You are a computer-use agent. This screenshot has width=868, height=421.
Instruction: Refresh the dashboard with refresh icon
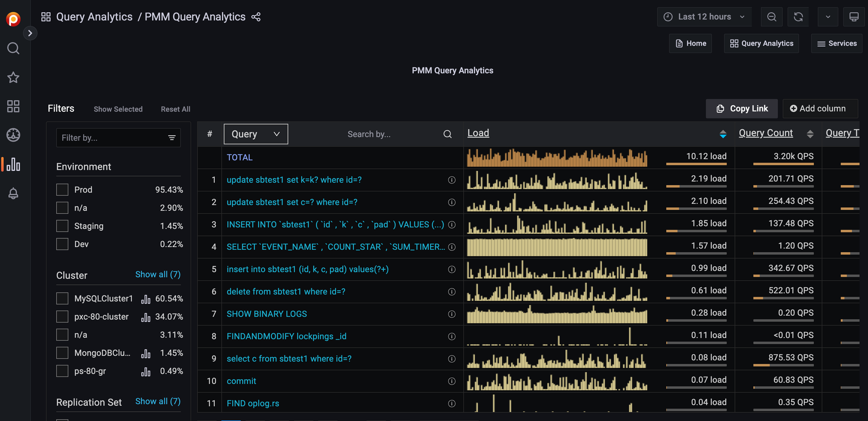(799, 17)
